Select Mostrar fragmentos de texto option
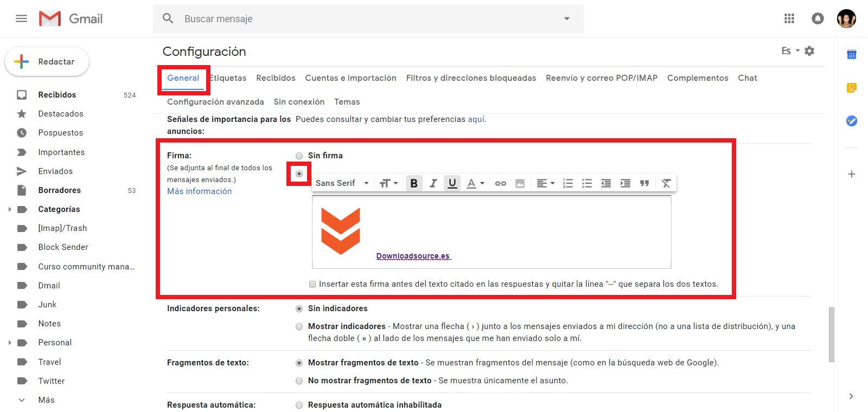The image size is (868, 412). click(x=299, y=363)
